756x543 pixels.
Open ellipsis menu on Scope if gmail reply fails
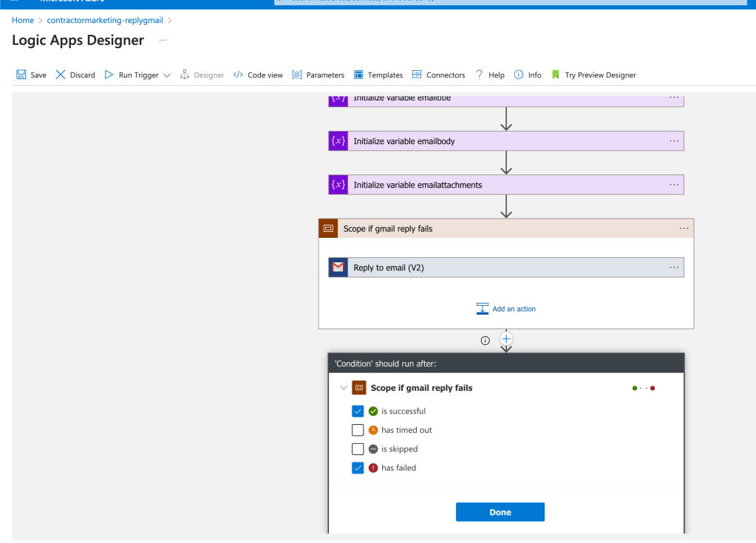[684, 228]
